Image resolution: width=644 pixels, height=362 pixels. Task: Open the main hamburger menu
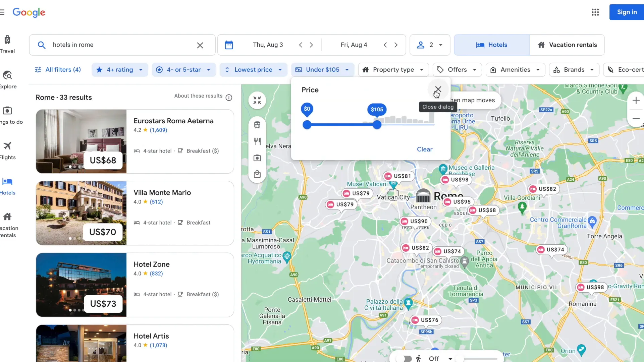pyautogui.click(x=2, y=12)
